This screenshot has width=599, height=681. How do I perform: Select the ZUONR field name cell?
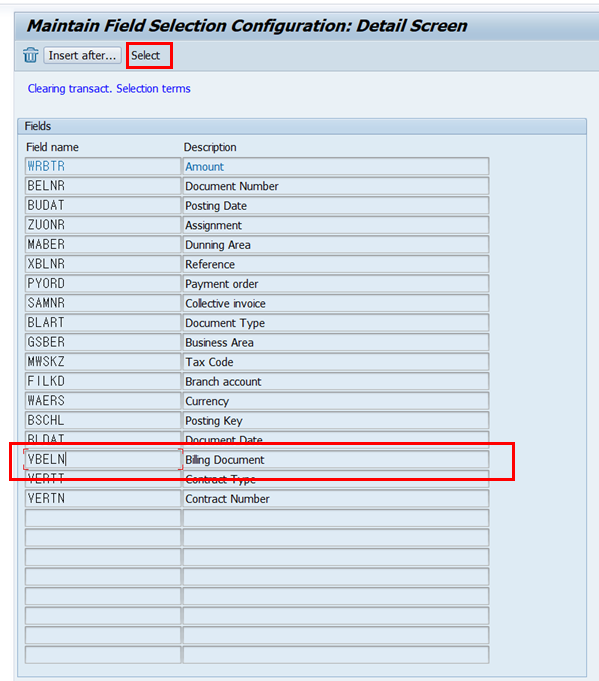pyautogui.click(x=103, y=225)
